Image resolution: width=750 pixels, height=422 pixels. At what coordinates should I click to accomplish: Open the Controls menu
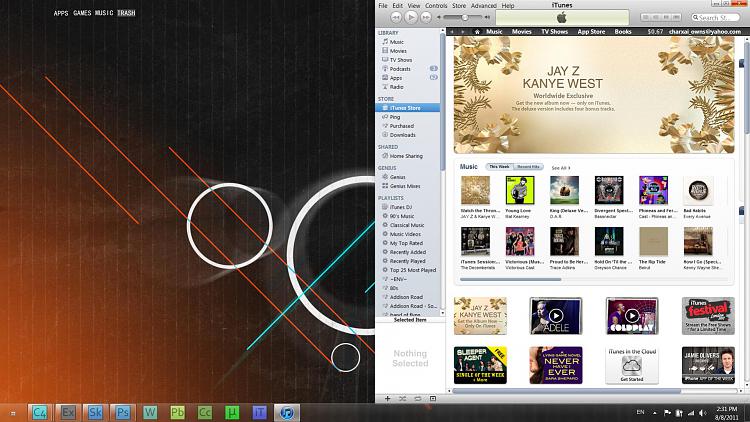click(x=436, y=6)
